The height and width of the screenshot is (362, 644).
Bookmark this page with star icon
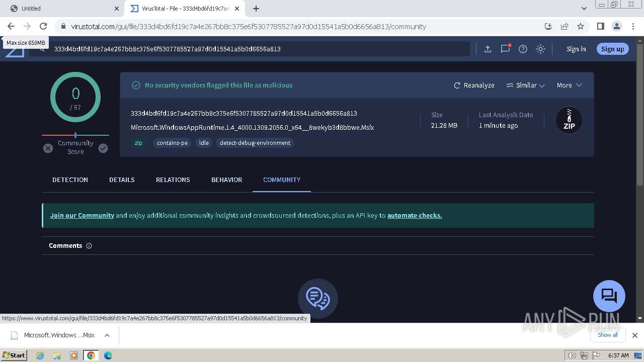pyautogui.click(x=581, y=26)
